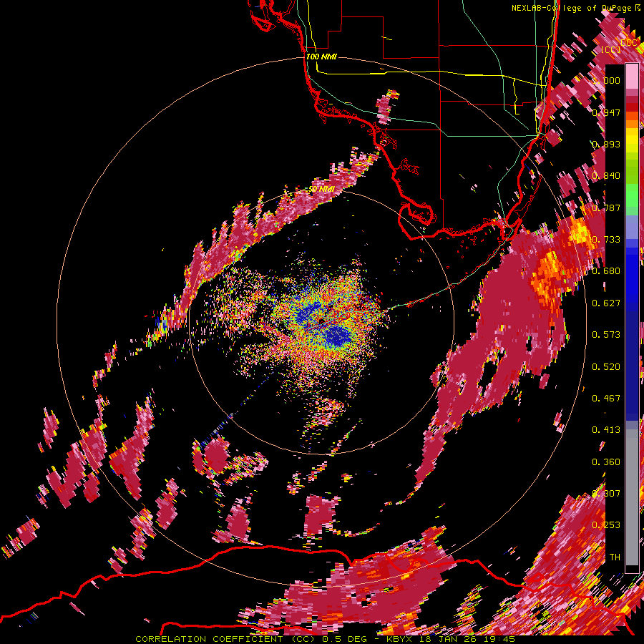
Task: Click the "KBYX" radar site identifier
Action: [400, 639]
